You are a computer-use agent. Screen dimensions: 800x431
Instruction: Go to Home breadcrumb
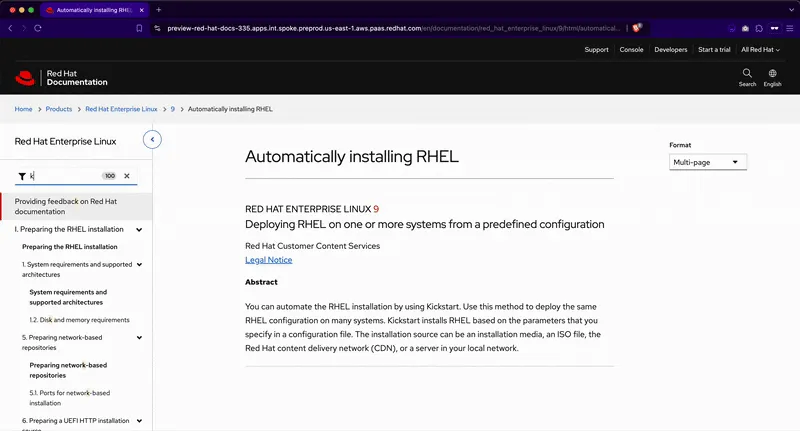pyautogui.click(x=23, y=109)
